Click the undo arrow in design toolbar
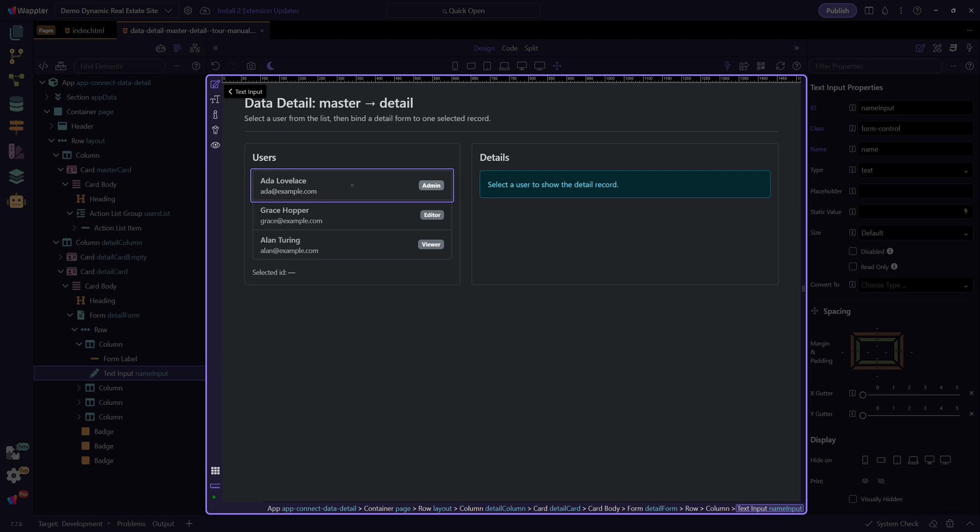This screenshot has height=532, width=980. pyautogui.click(x=215, y=66)
